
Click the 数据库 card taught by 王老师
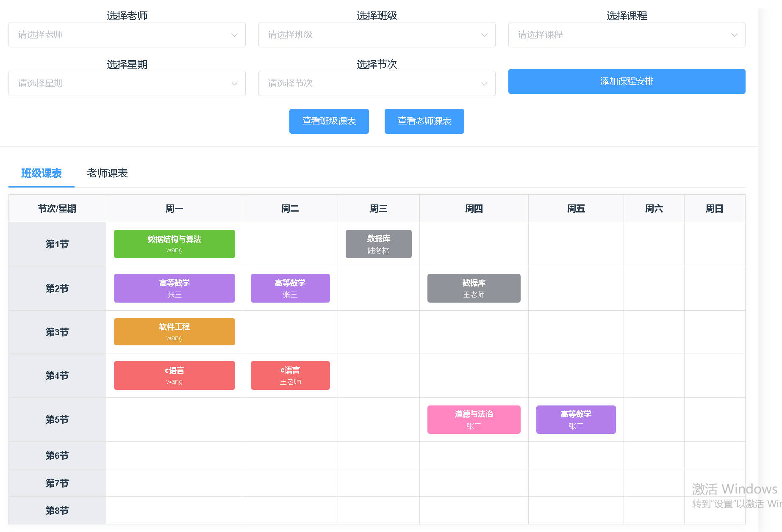coord(474,288)
